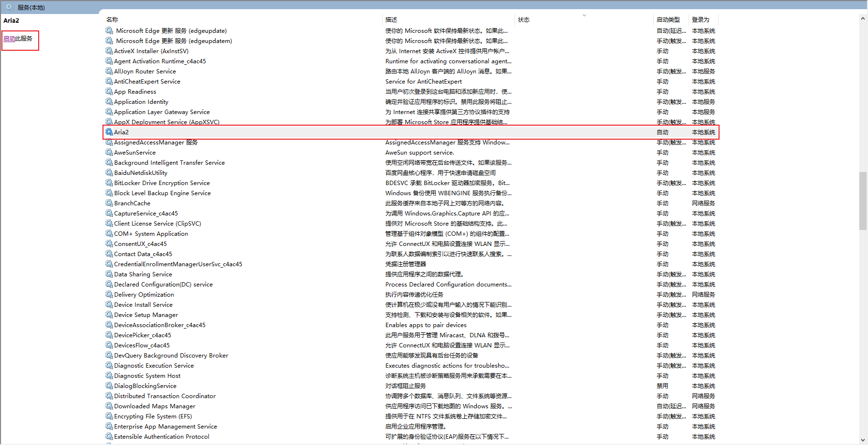Click the scroll down arrow of the list
Viewport: 868px width, 445px height.
[x=863, y=440]
